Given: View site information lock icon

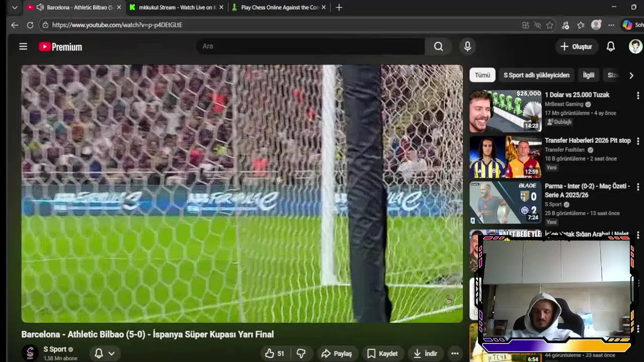Looking at the screenshot, I should [x=45, y=25].
